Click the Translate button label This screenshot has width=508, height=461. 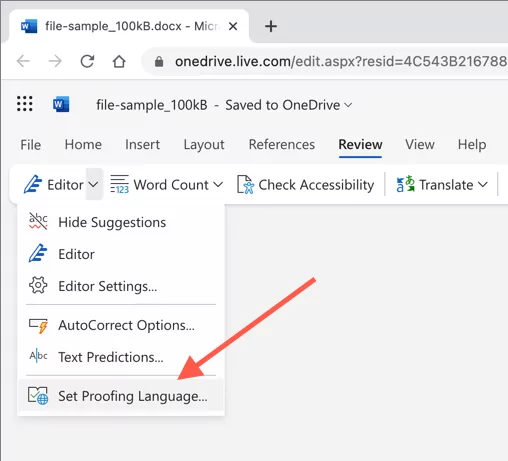coord(446,185)
